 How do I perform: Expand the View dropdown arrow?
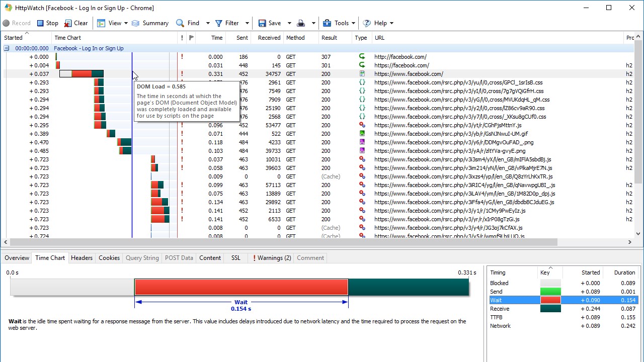(126, 23)
